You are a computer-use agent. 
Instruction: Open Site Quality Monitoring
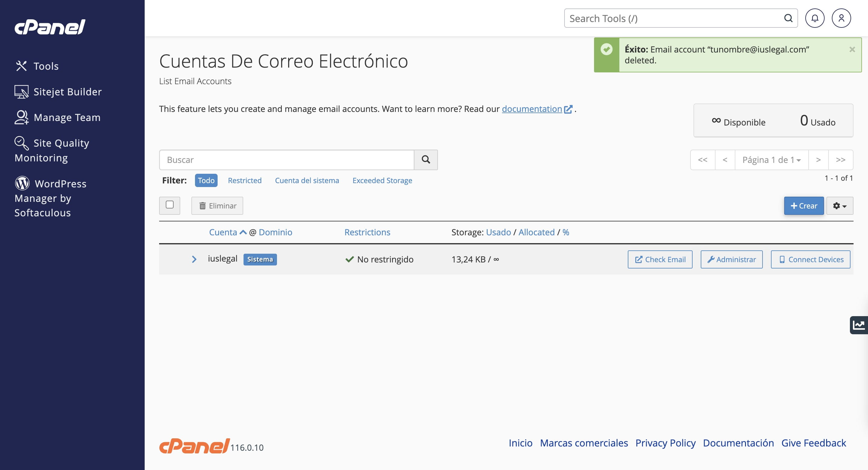coord(52,150)
